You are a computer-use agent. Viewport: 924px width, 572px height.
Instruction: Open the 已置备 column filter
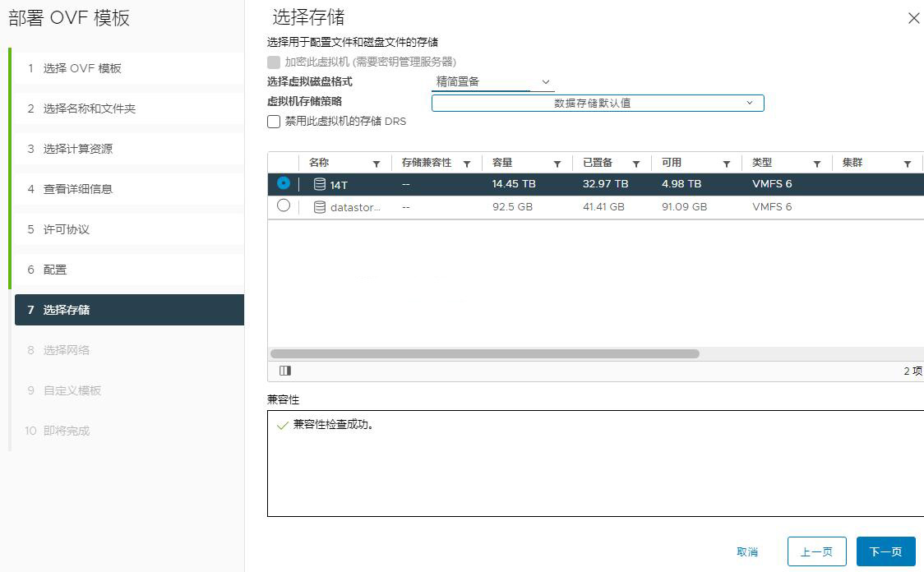pyautogui.click(x=636, y=164)
